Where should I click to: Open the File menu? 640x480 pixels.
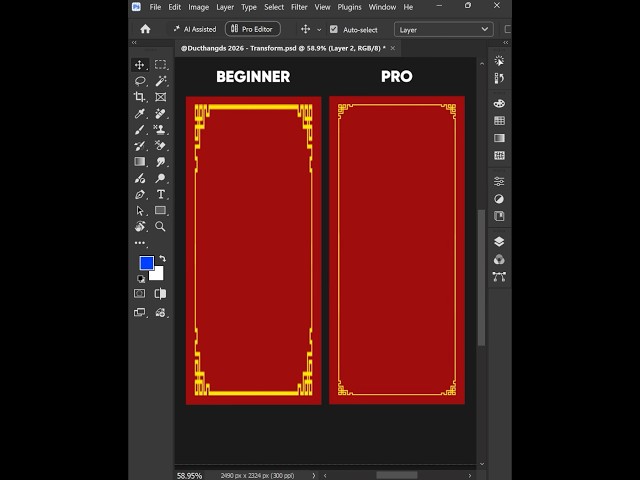point(155,7)
